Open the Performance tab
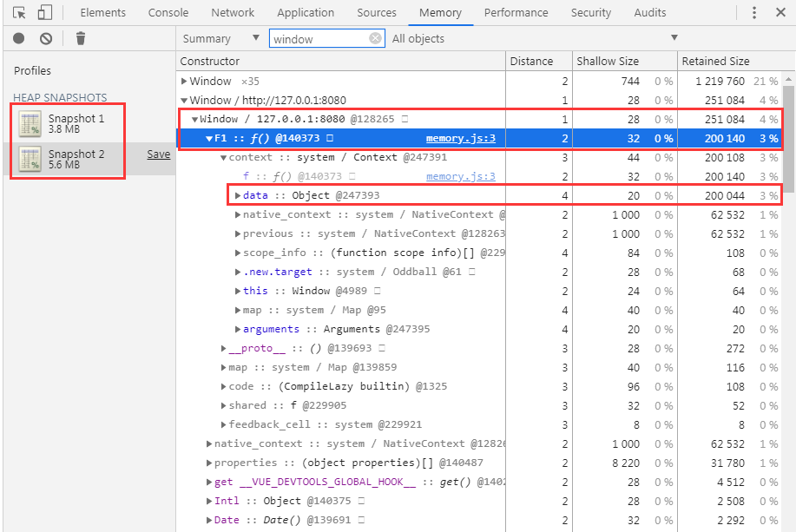 point(516,13)
